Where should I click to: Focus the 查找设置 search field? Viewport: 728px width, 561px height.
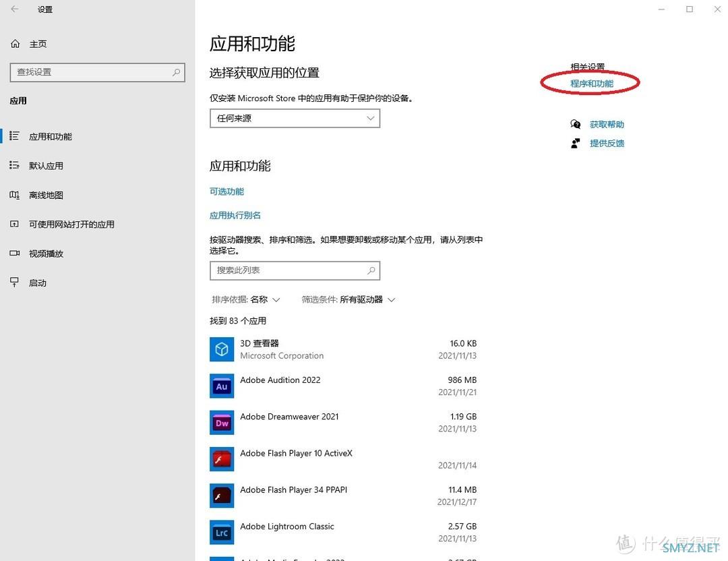(x=98, y=72)
